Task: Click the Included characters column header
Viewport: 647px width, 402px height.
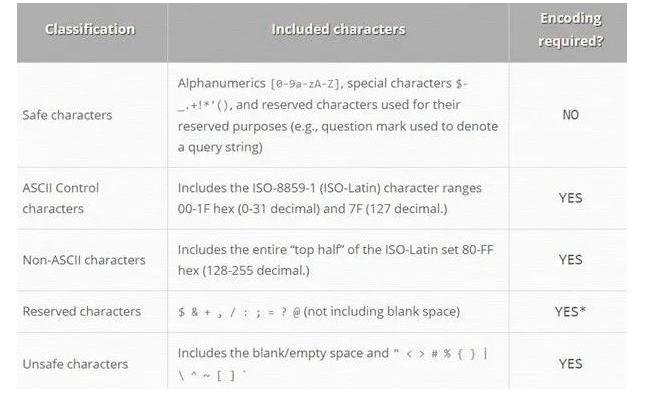Action: click(338, 29)
